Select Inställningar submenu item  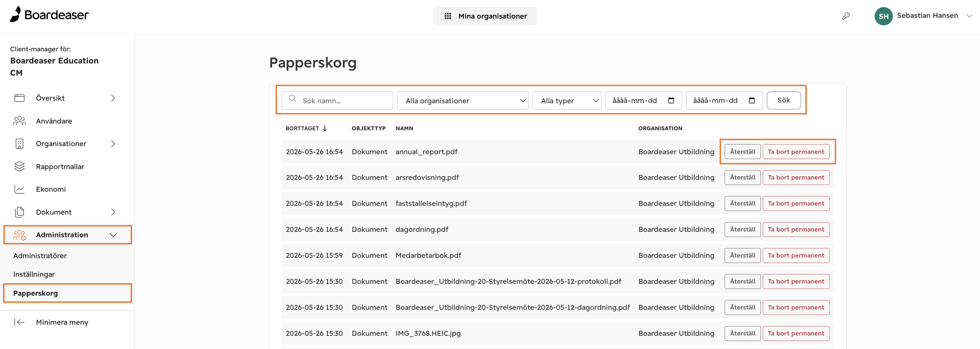coord(34,274)
